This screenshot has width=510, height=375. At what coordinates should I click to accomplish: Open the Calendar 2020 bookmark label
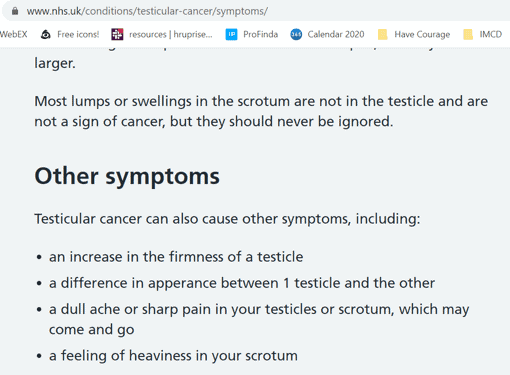pos(336,34)
